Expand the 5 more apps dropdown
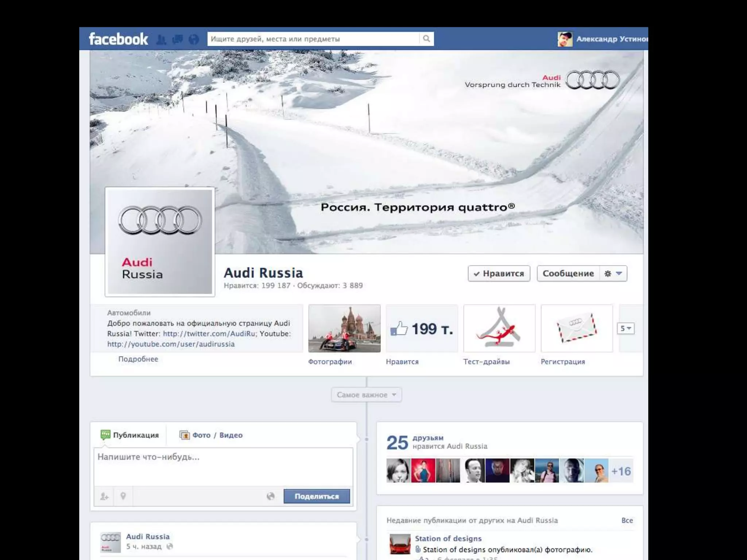 click(x=625, y=328)
